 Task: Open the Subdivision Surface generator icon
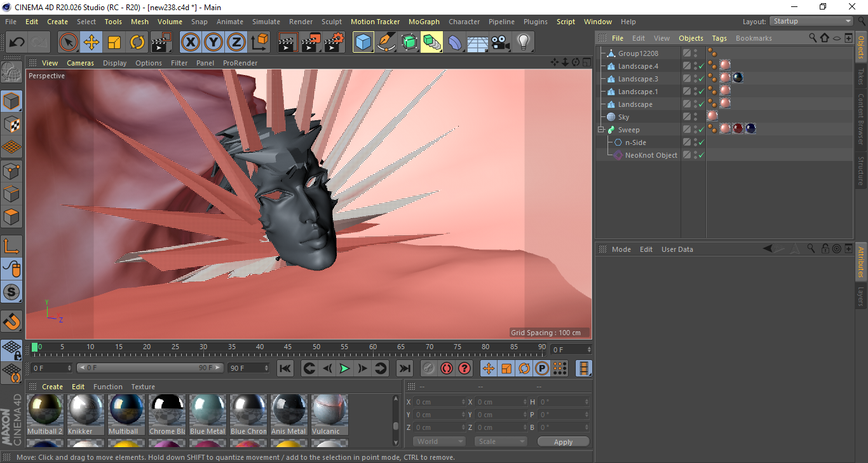(409, 43)
